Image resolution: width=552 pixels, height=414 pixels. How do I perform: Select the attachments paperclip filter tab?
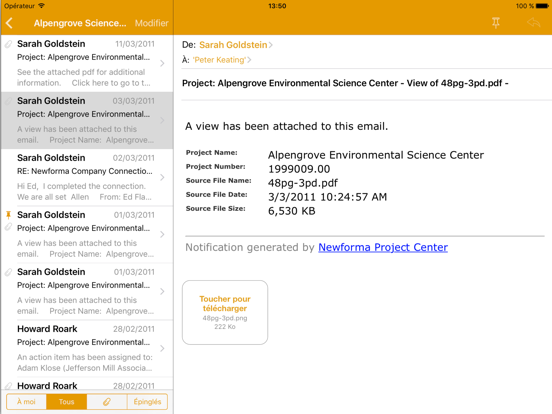[x=107, y=402]
